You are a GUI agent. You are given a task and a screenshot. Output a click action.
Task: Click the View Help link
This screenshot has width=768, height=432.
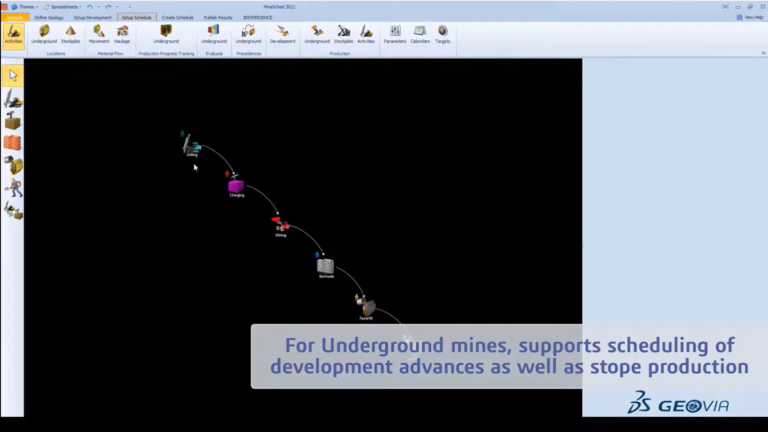point(750,17)
